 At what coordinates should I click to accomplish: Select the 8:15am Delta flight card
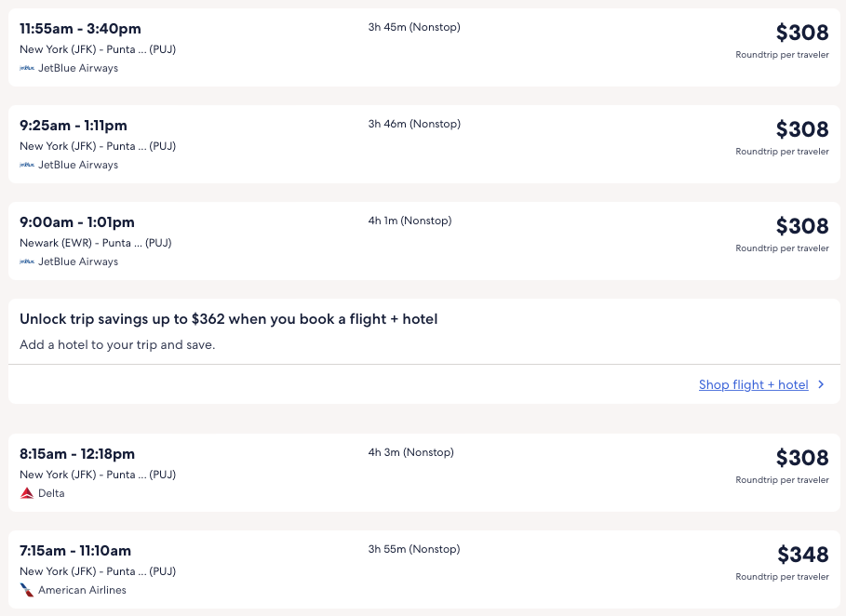coord(77,454)
